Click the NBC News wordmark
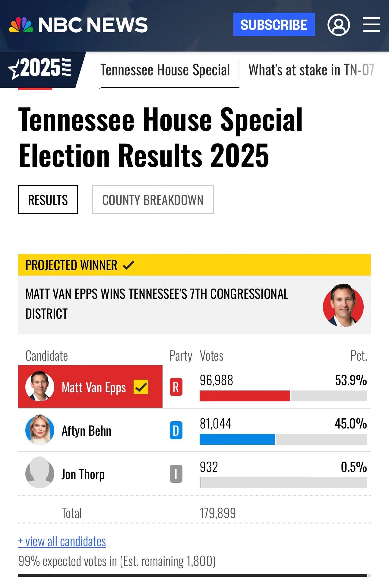Viewport: 389px width, 588px height. click(93, 25)
